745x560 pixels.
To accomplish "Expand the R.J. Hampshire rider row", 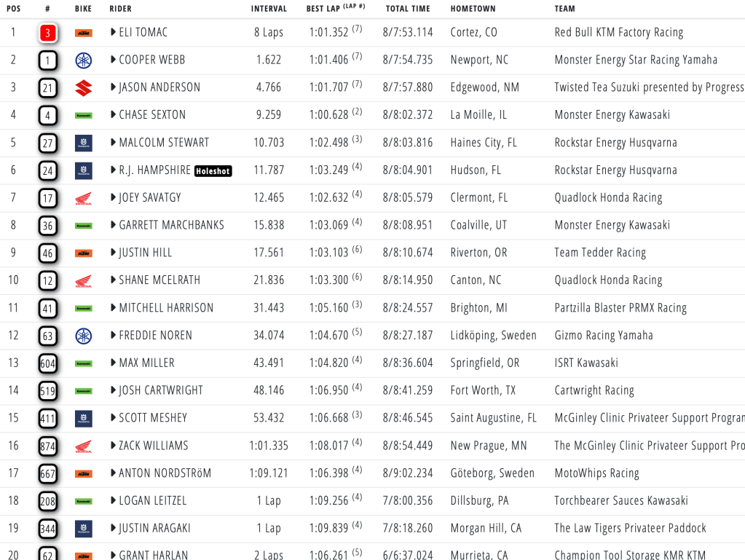I will (x=114, y=170).
